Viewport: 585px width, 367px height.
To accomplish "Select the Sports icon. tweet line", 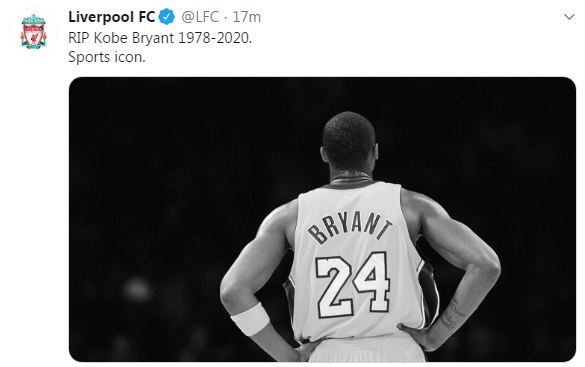I will pyautogui.click(x=107, y=57).
